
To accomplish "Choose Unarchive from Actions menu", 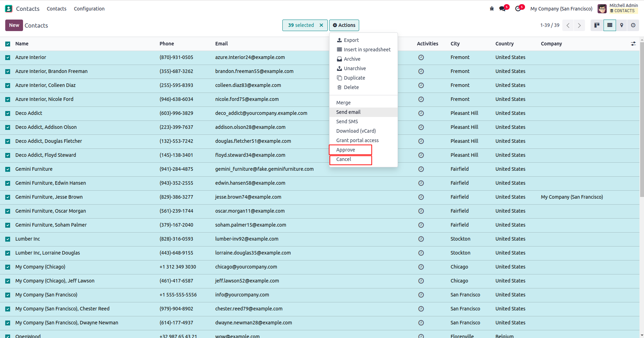I will [x=363, y=68].
